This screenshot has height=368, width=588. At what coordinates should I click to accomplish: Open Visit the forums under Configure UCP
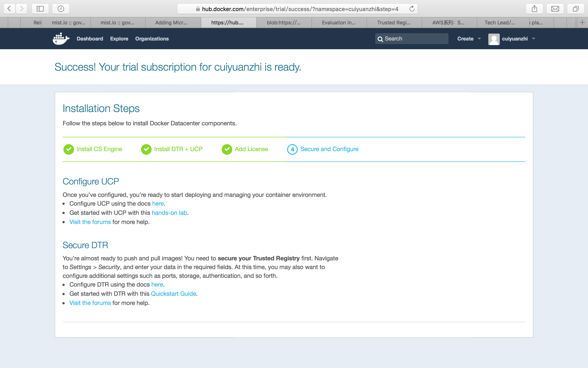(90, 222)
